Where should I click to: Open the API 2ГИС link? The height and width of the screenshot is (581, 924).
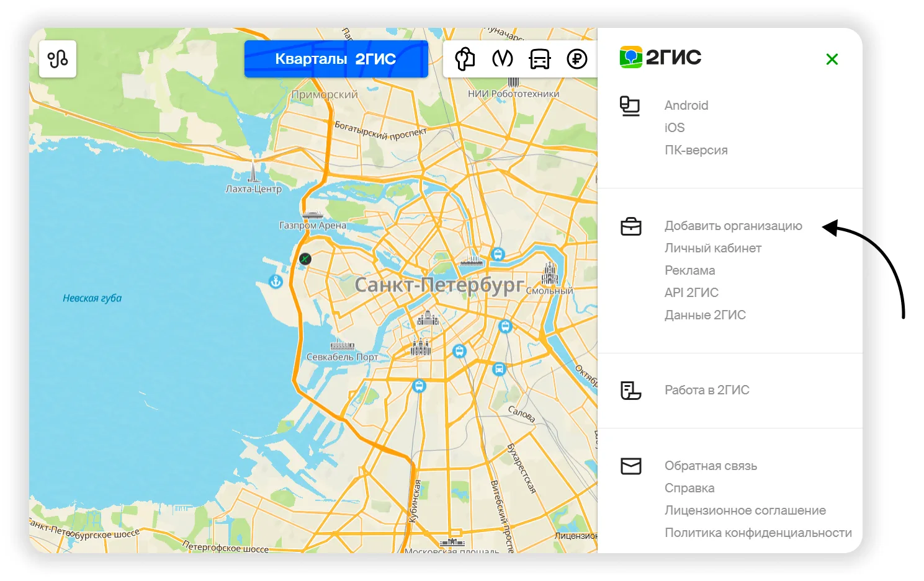[691, 293]
